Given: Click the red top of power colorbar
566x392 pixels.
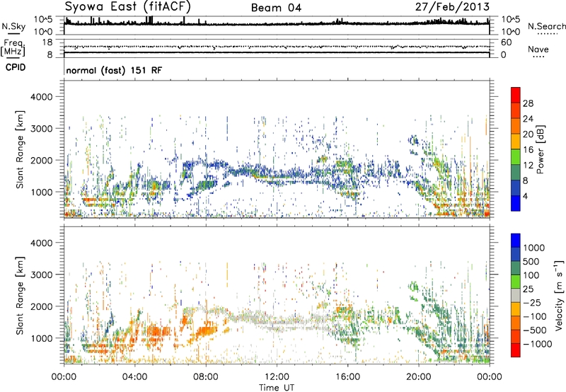Looking at the screenshot, I should (516, 95).
